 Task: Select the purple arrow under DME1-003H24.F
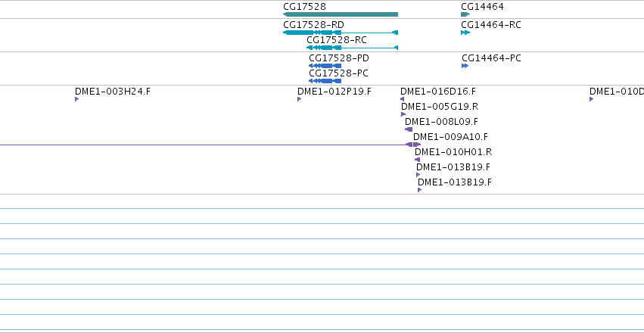[76, 99]
